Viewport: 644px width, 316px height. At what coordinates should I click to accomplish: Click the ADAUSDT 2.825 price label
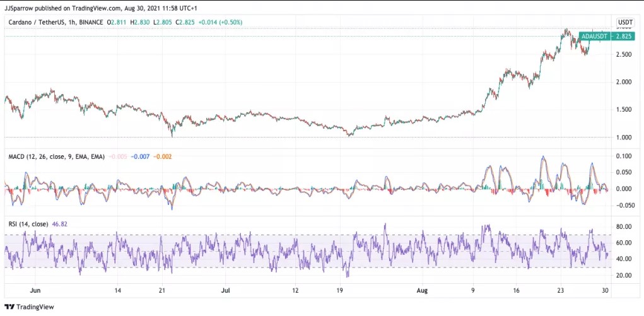[607, 36]
